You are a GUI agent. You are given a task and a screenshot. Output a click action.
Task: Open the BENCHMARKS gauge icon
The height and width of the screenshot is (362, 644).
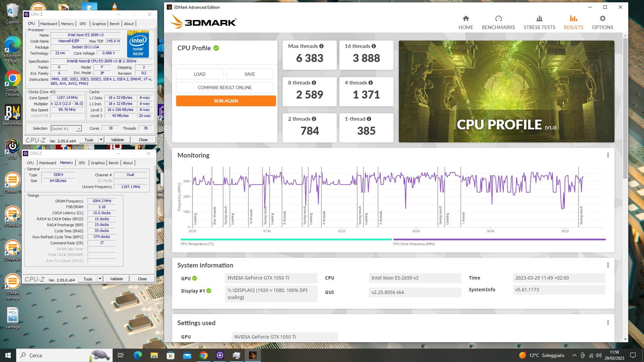tap(498, 19)
